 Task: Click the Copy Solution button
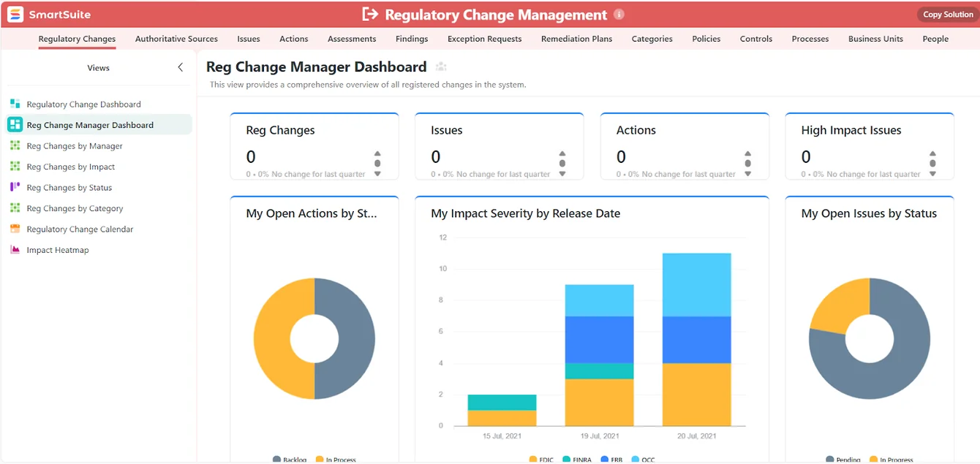(948, 15)
